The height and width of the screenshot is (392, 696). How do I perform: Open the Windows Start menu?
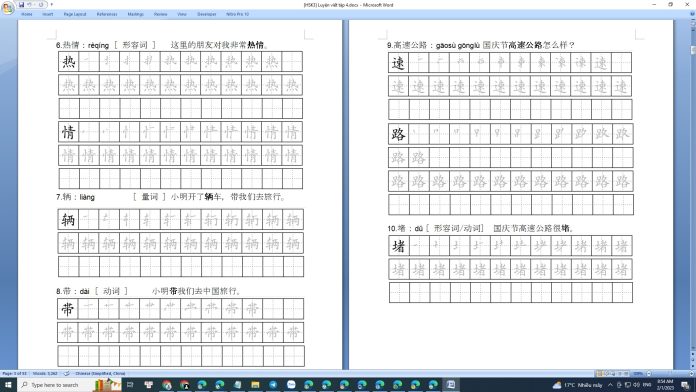pos(8,384)
